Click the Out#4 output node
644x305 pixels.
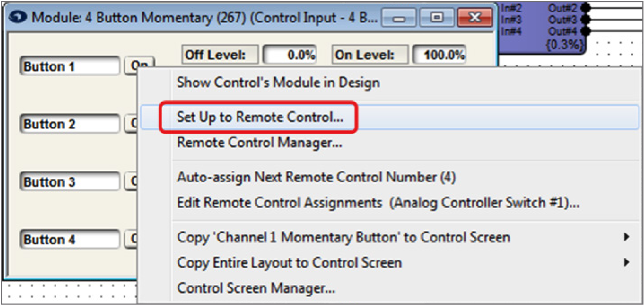pos(586,31)
